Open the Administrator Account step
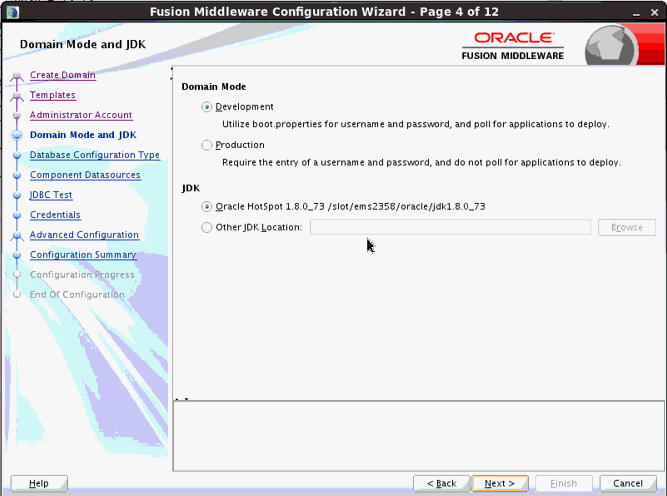The width and height of the screenshot is (667, 496). tap(81, 115)
